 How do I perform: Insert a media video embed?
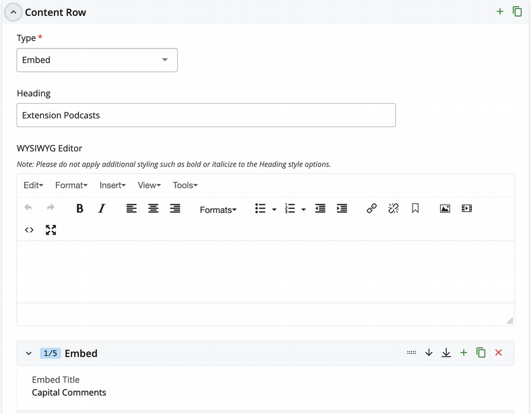point(467,209)
